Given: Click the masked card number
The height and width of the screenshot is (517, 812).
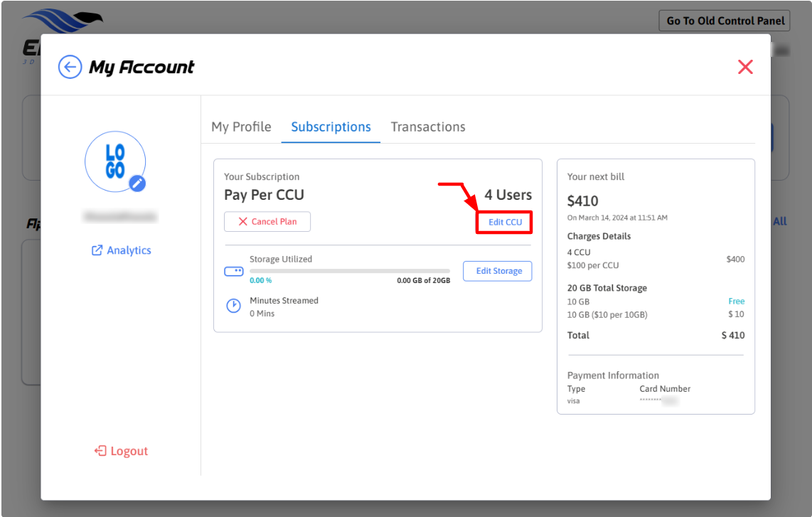Looking at the screenshot, I should click(658, 401).
